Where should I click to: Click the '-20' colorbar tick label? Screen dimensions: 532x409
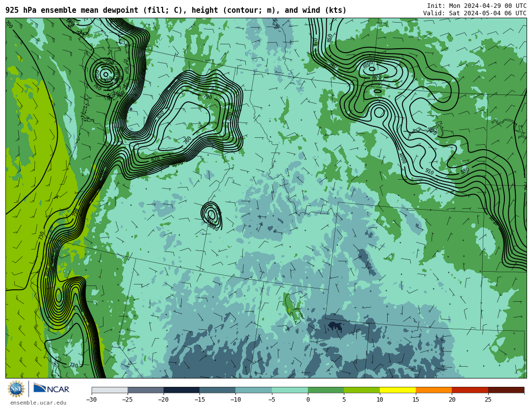164,400
